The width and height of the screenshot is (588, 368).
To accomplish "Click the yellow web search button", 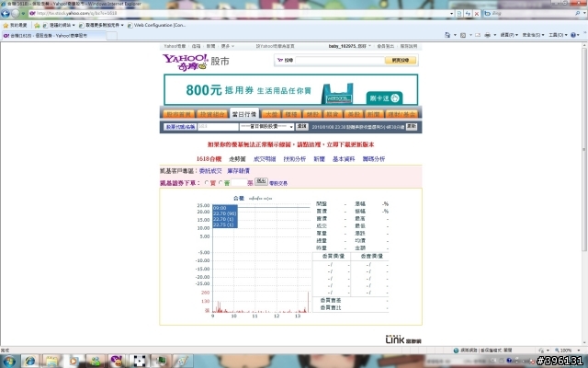I will [401, 60].
